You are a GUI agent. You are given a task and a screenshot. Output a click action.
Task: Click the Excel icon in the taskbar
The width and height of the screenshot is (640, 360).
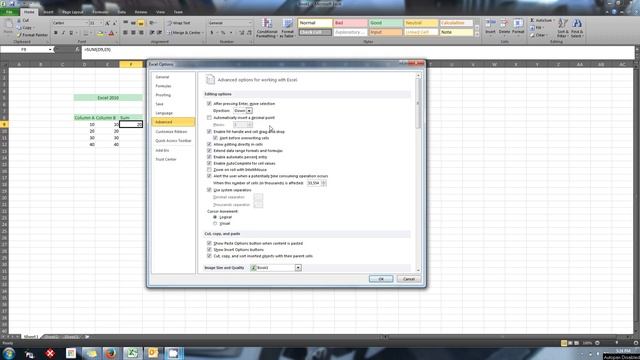pos(132,353)
